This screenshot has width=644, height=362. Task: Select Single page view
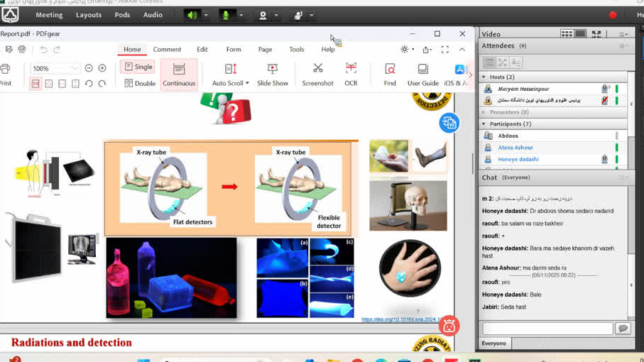(138, 67)
